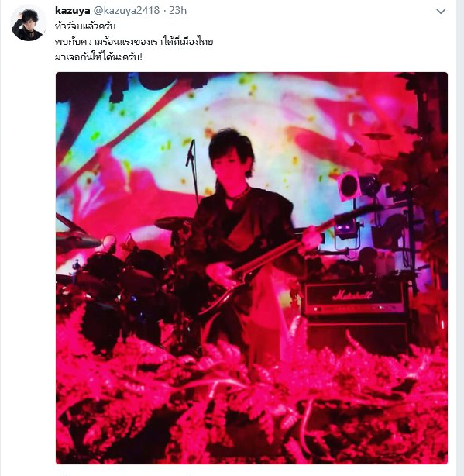This screenshot has width=464, height=476.
Task: Click kazuya's round profile avatar
Action: tap(29, 24)
